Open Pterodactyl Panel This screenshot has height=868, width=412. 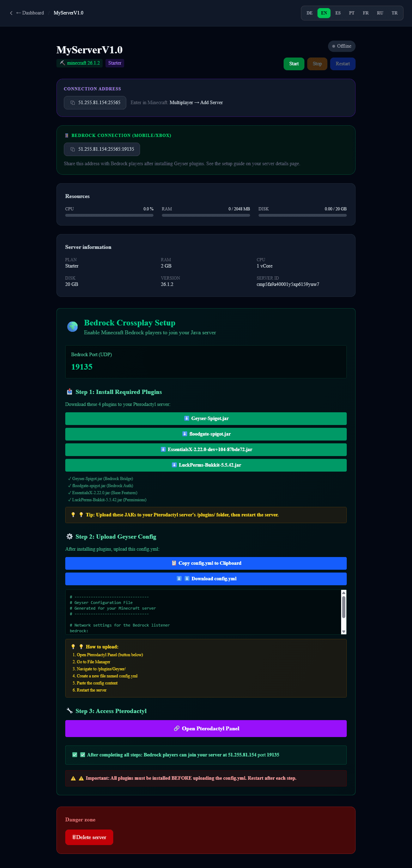[x=206, y=729]
